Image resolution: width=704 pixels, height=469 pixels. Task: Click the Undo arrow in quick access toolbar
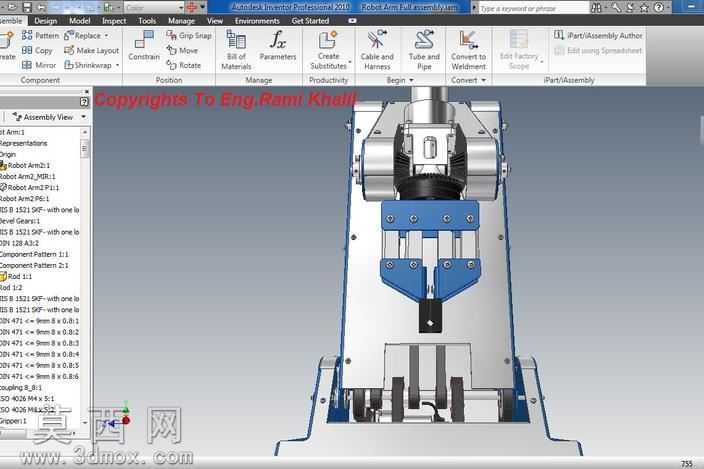pyautogui.click(x=42, y=7)
